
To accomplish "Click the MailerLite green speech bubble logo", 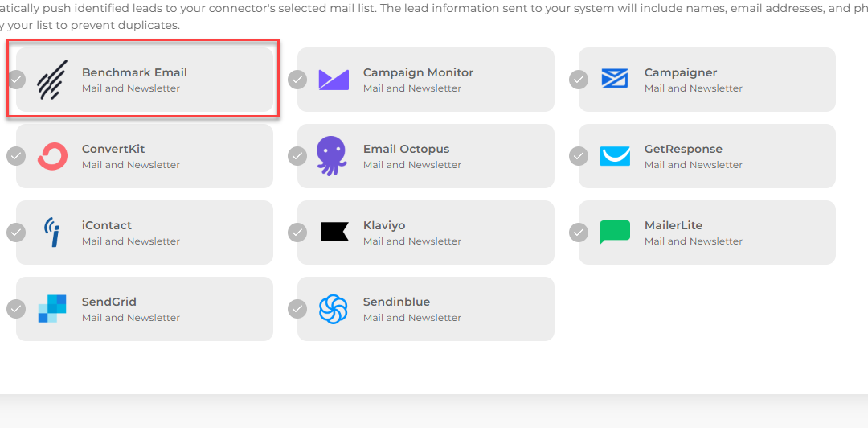I will 615,233.
